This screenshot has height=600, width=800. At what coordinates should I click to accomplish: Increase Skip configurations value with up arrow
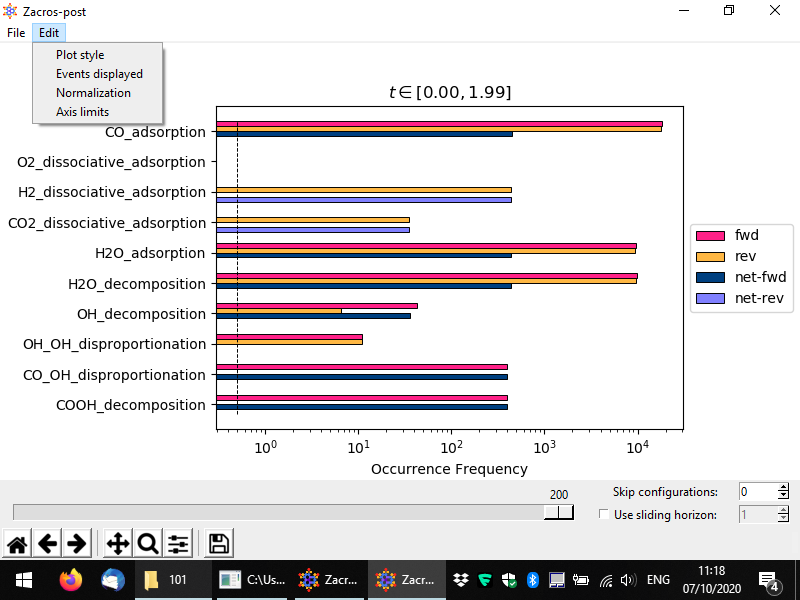[x=783, y=487]
